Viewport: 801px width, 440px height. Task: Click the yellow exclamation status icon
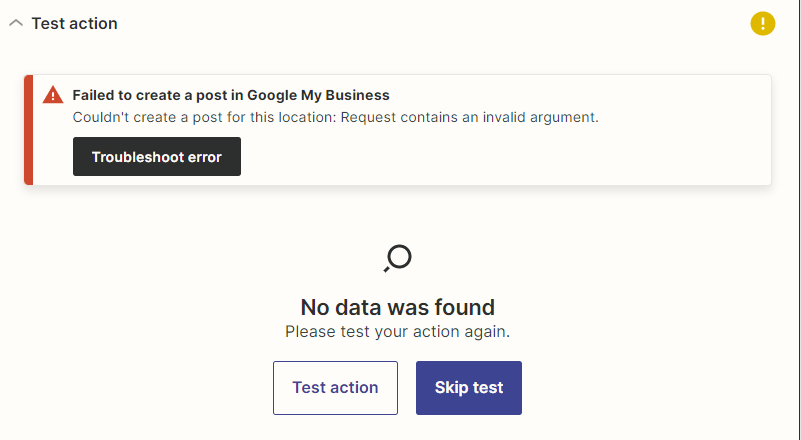(763, 24)
